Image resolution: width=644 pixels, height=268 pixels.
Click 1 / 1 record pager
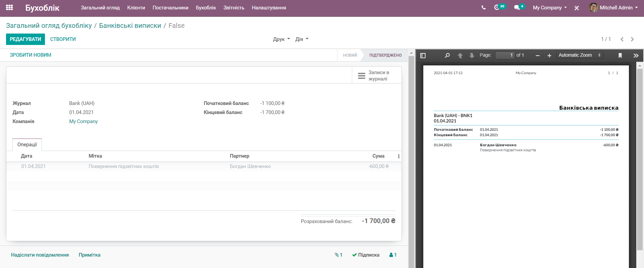coord(606,39)
